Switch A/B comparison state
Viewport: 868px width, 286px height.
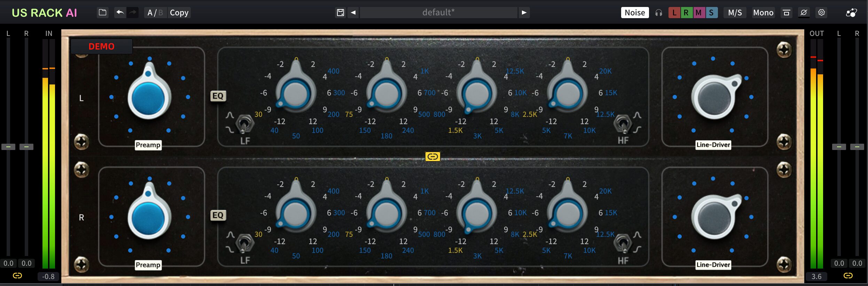155,13
